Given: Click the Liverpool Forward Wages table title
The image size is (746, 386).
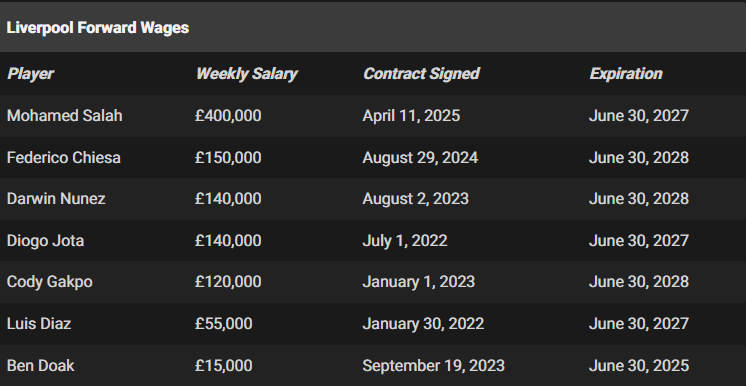Looking at the screenshot, I should pos(98,28).
